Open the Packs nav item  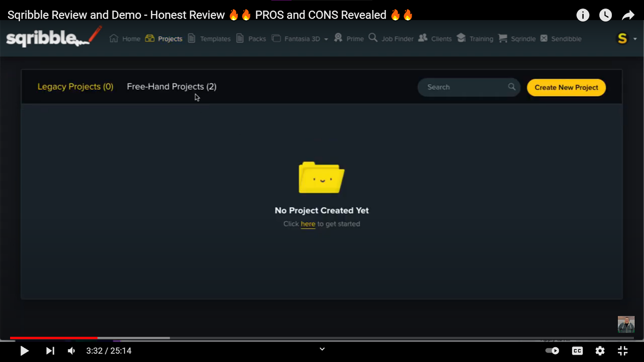click(x=257, y=39)
